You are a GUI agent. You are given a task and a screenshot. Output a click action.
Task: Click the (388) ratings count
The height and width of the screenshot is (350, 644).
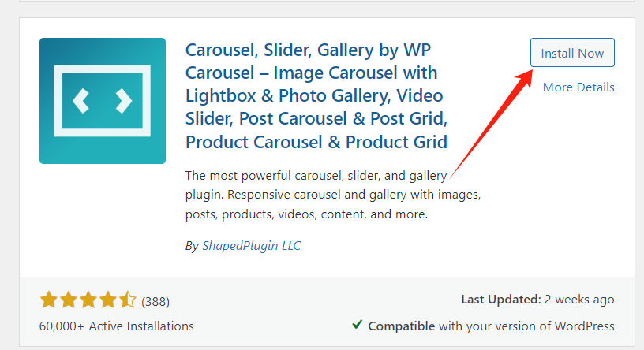(x=155, y=301)
